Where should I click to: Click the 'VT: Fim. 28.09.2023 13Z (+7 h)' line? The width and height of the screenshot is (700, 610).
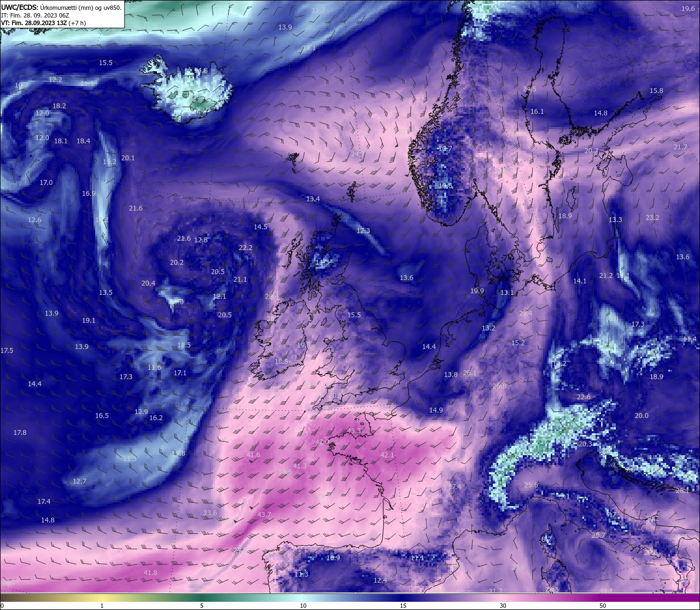(x=43, y=23)
